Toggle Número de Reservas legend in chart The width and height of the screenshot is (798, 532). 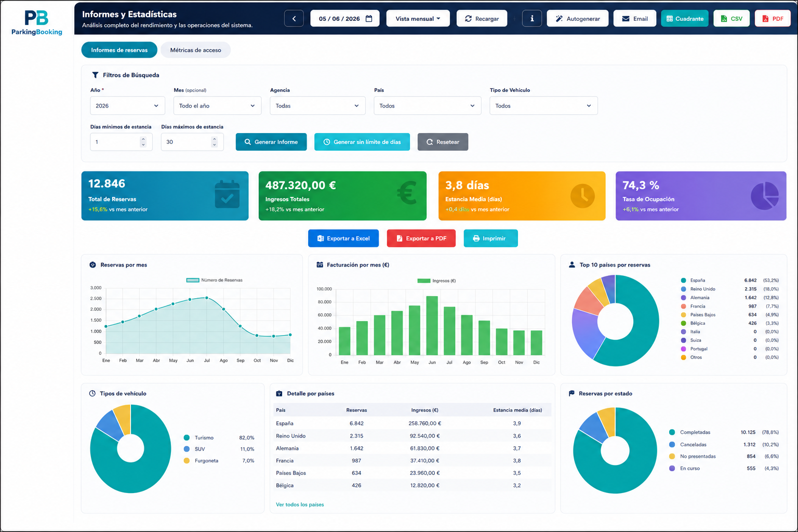tap(215, 280)
